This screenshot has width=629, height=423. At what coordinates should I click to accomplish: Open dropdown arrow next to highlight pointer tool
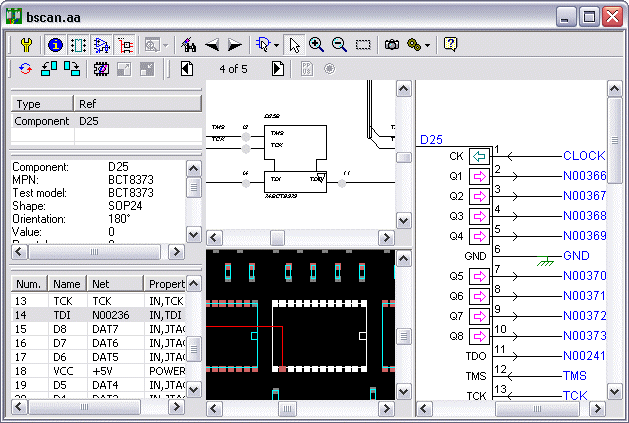tap(276, 46)
